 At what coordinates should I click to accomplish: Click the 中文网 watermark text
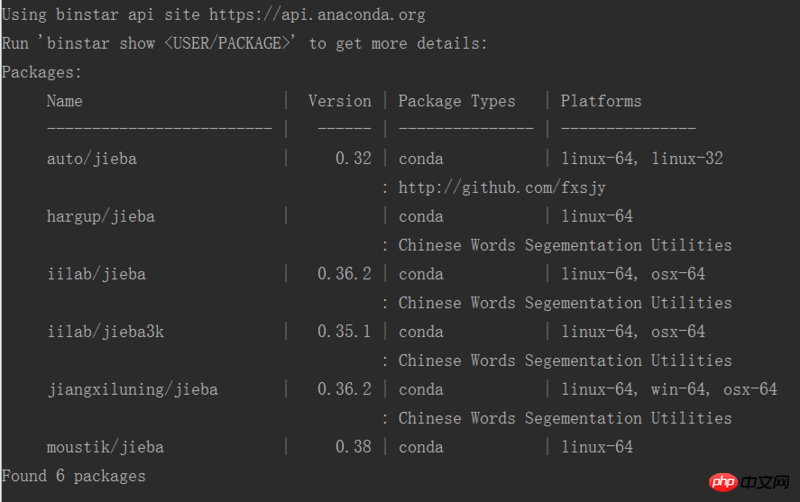(765, 482)
